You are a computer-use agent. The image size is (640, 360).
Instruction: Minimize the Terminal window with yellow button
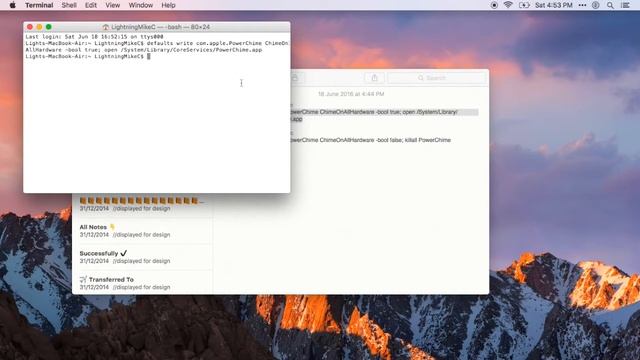[x=39, y=27]
